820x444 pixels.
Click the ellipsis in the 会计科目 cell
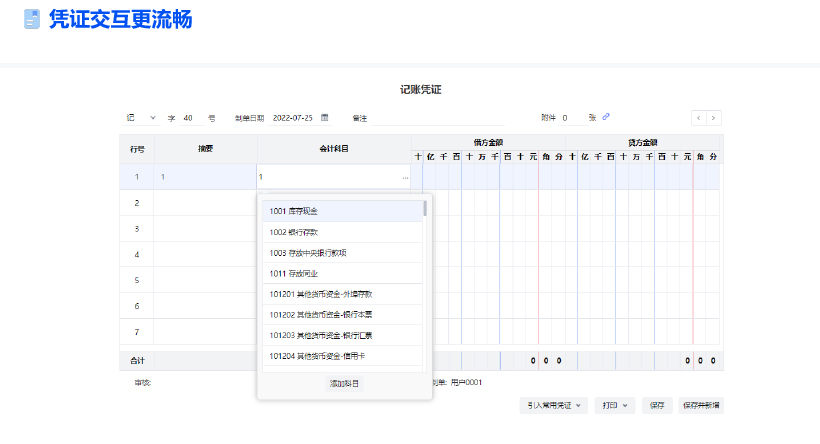click(405, 177)
